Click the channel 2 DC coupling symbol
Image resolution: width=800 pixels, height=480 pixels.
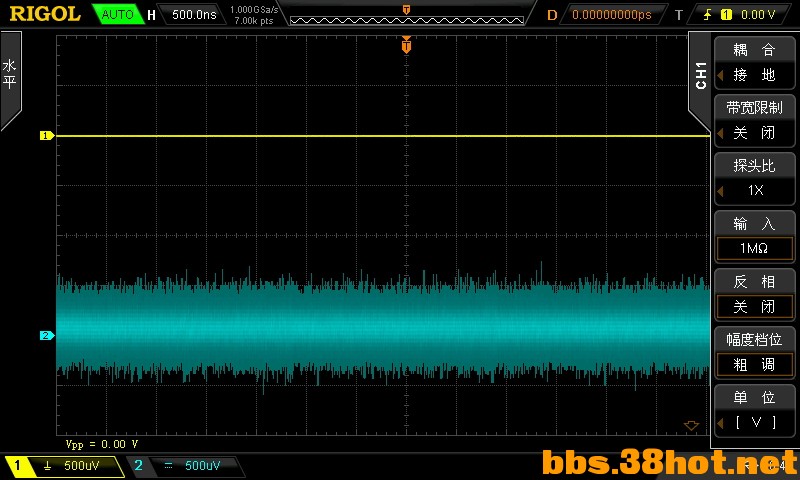click(x=168, y=466)
